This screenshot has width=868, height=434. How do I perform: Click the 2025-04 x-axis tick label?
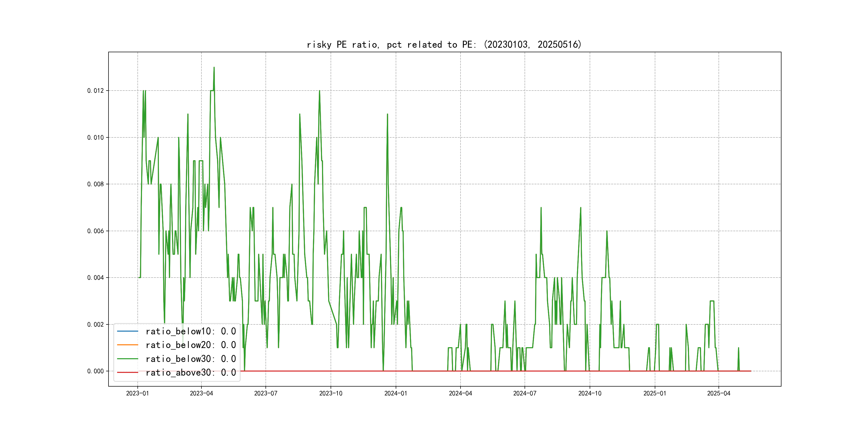[x=719, y=393]
